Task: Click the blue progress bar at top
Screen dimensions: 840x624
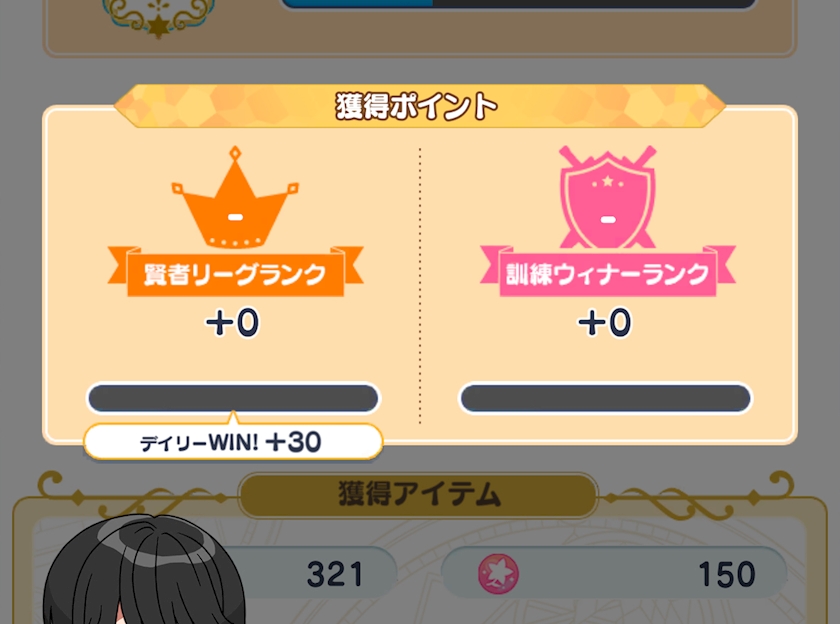Action: point(519,4)
